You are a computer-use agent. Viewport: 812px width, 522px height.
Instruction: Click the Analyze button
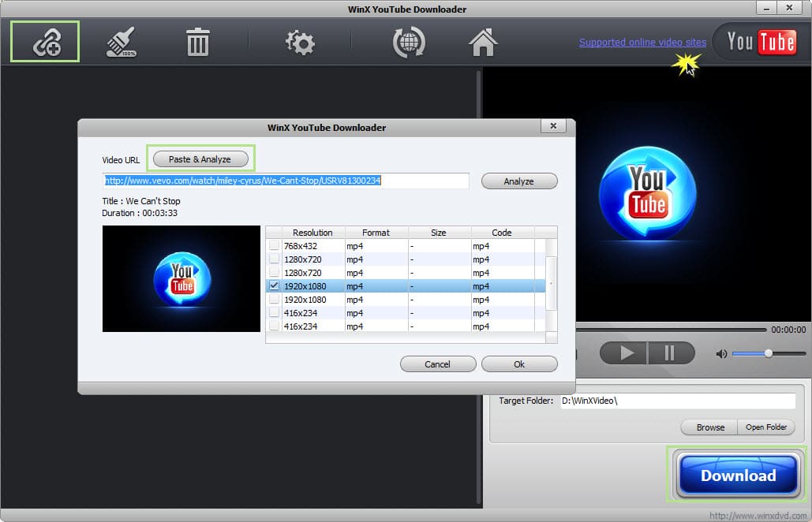point(519,181)
